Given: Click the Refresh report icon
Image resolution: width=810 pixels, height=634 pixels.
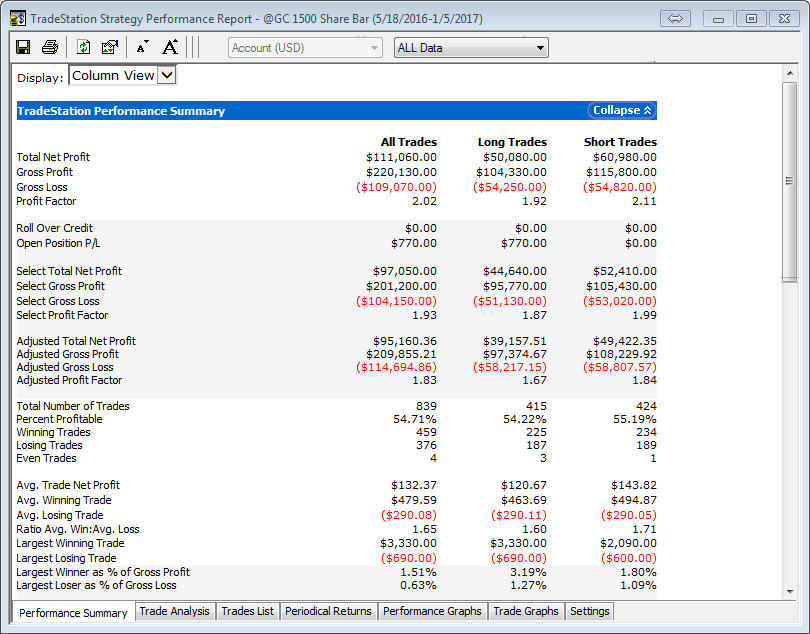Looking at the screenshot, I should [84, 47].
